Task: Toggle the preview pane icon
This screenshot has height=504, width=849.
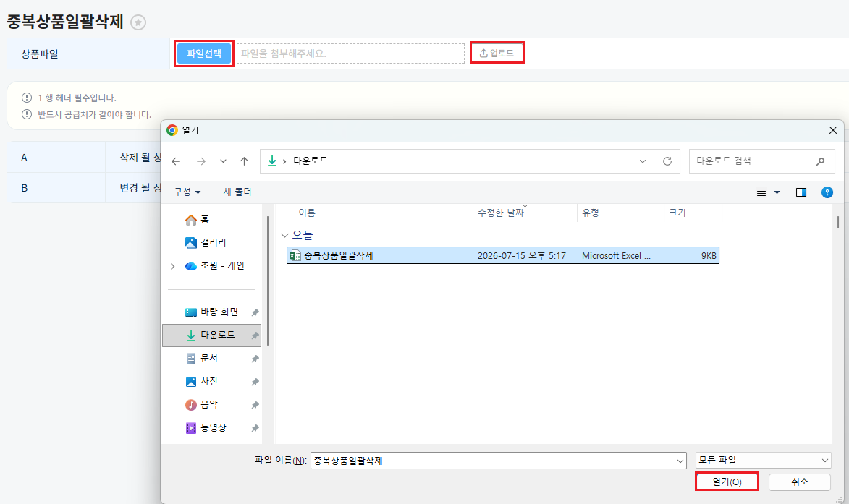Action: click(801, 192)
